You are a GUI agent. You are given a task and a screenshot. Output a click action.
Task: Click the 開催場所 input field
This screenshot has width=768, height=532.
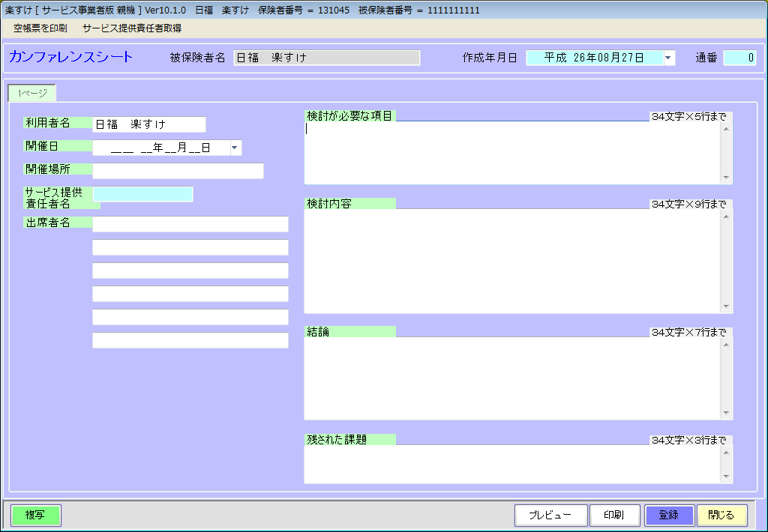pyautogui.click(x=178, y=171)
